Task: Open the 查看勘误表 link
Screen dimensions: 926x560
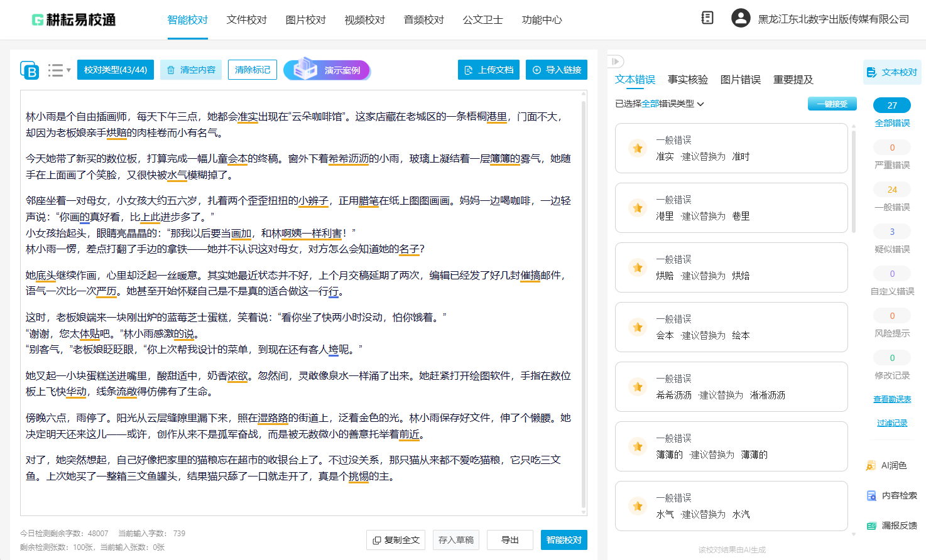Action: pyautogui.click(x=892, y=399)
